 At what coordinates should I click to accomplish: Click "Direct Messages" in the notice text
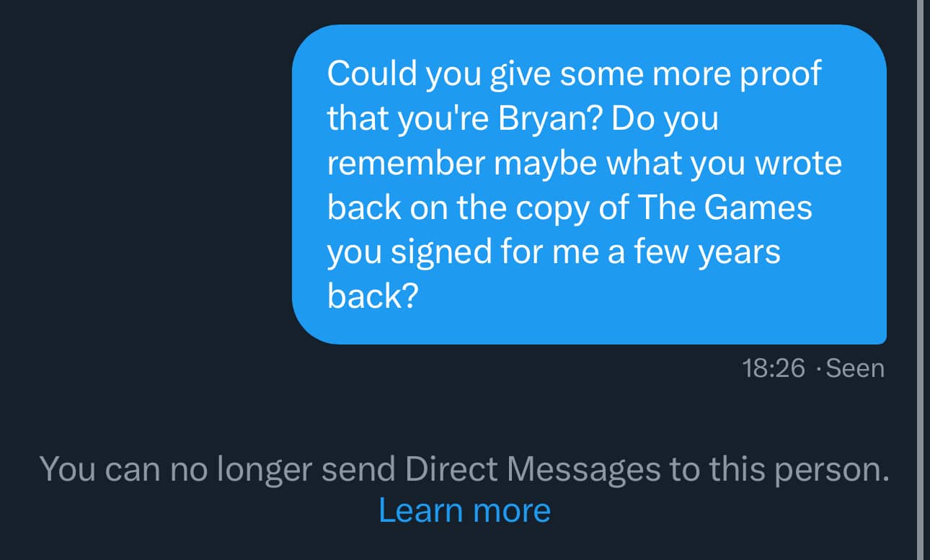tap(533, 469)
